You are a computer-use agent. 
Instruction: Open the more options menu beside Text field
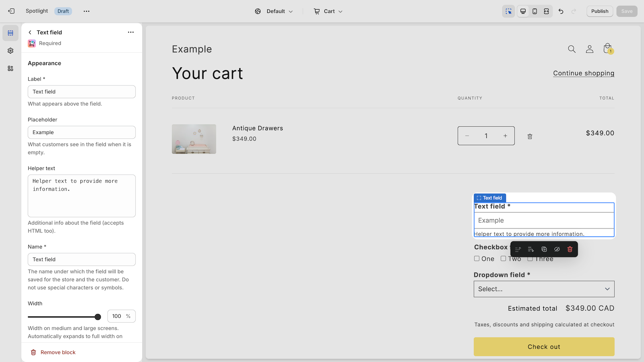[x=131, y=32]
